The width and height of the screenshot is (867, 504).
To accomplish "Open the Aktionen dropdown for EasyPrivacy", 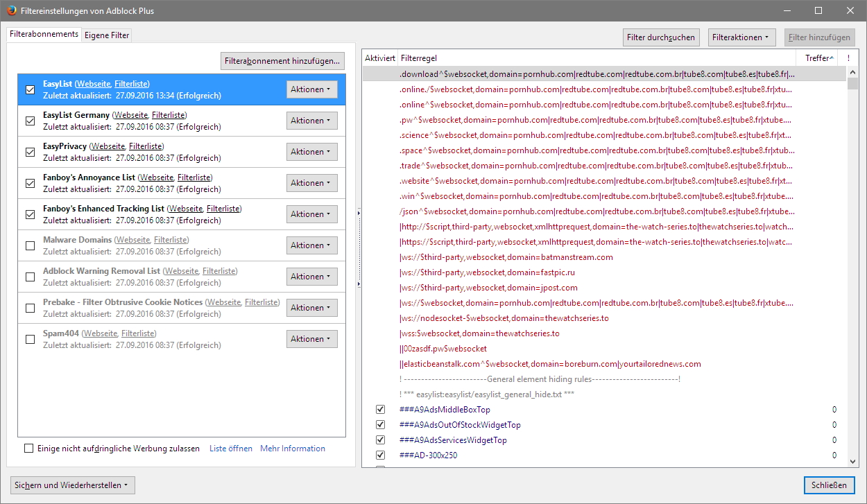I will (x=311, y=152).
